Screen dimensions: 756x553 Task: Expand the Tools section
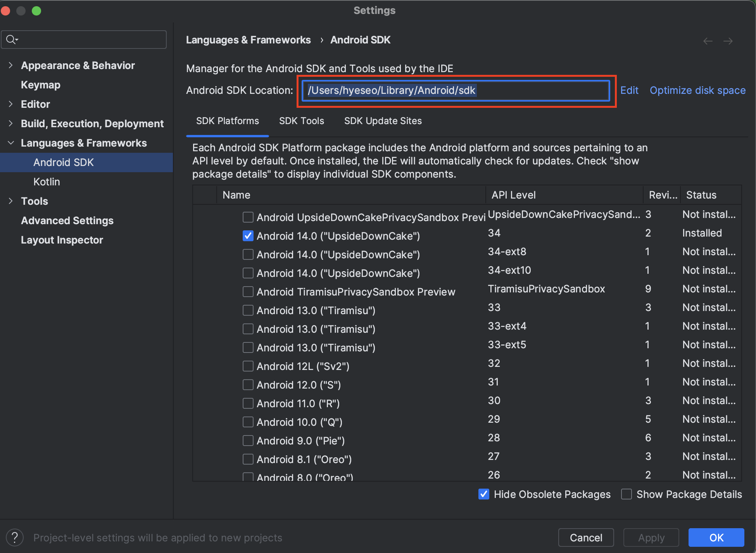pyautogui.click(x=11, y=201)
